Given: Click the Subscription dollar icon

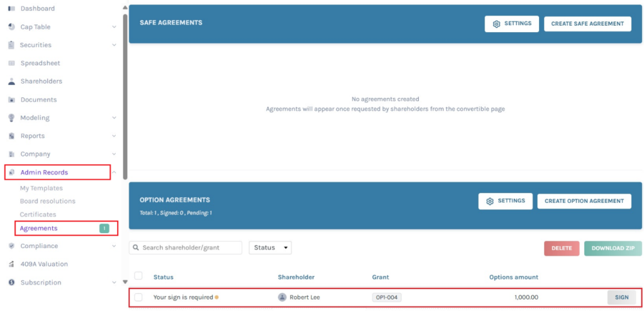Looking at the screenshot, I should pos(11,282).
